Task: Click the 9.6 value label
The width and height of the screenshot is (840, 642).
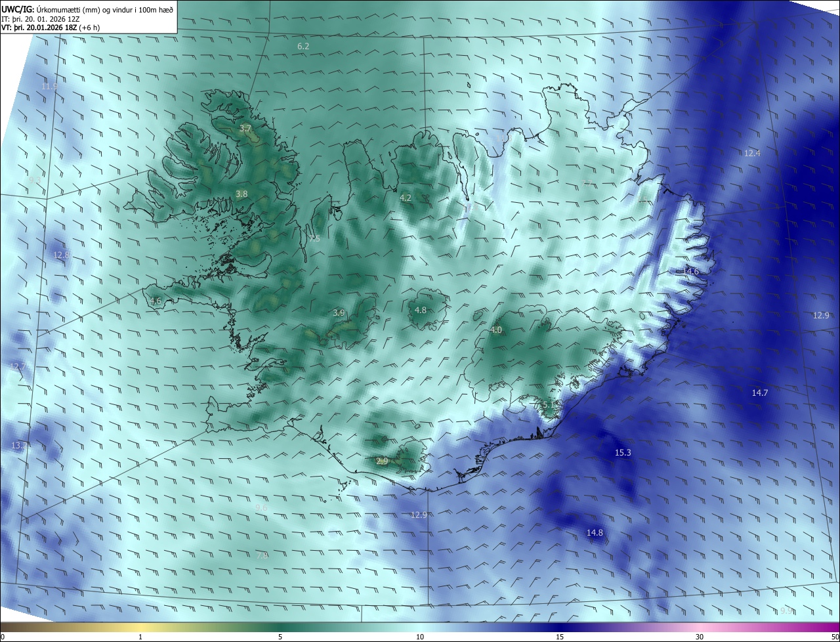Action: coord(261,507)
